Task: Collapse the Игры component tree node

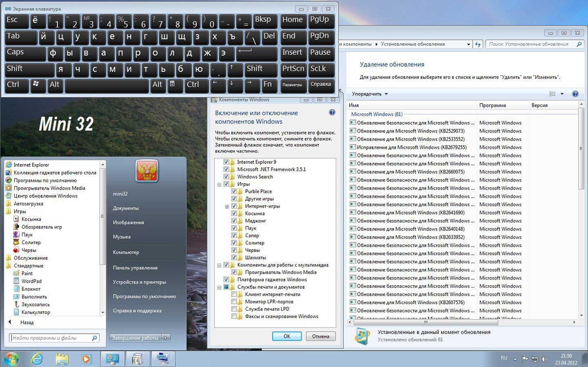Action: (x=219, y=185)
